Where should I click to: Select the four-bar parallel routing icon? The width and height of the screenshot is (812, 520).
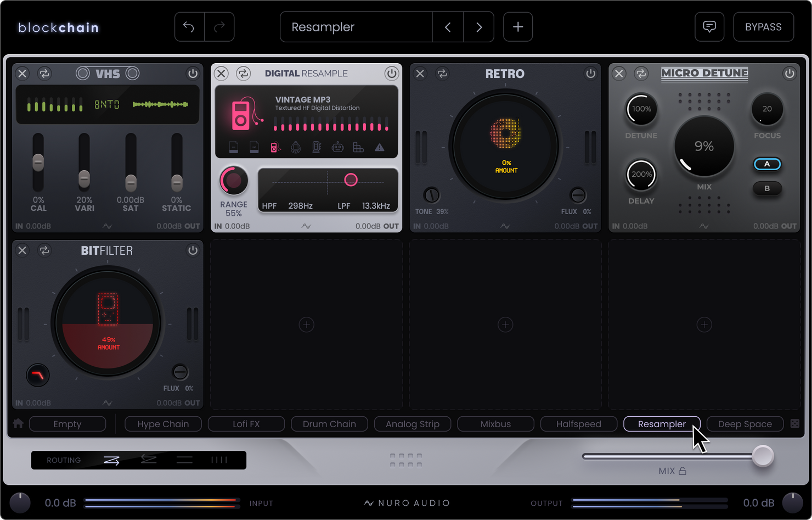tap(219, 460)
